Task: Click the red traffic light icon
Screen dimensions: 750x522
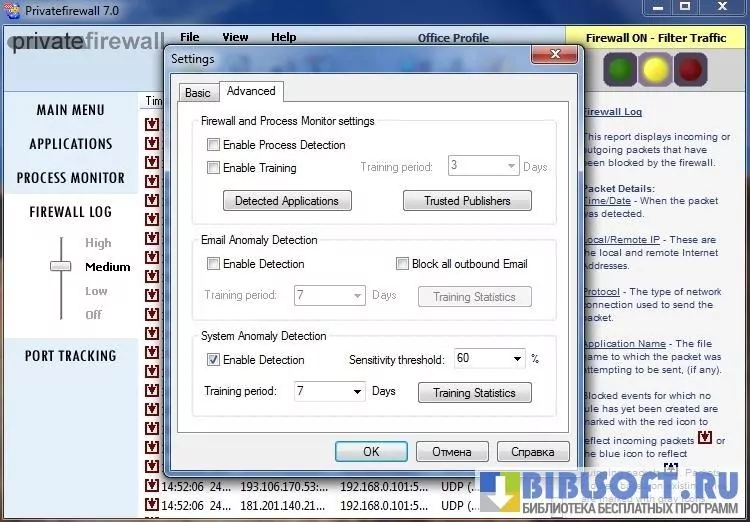Action: [x=690, y=70]
